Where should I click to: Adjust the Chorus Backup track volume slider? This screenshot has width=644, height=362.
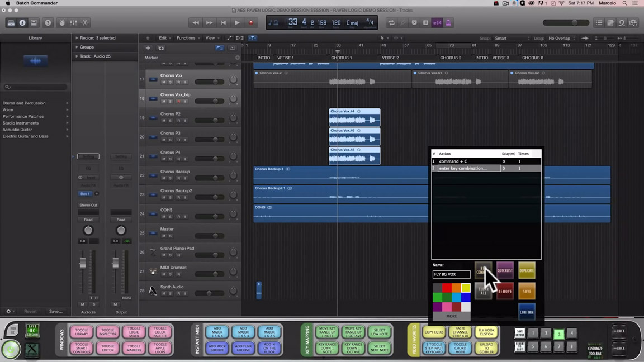pyautogui.click(x=210, y=178)
